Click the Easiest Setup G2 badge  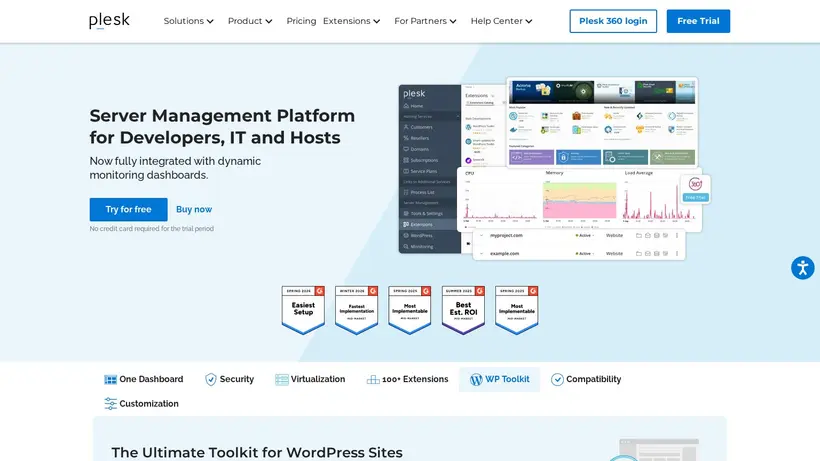[303, 310]
